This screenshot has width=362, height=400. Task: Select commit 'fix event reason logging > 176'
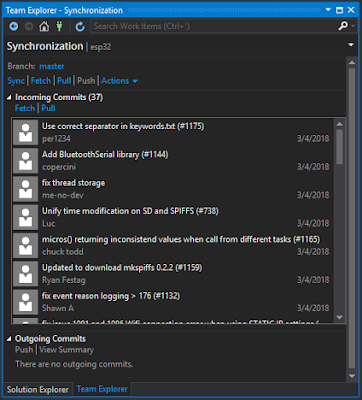pos(173,302)
